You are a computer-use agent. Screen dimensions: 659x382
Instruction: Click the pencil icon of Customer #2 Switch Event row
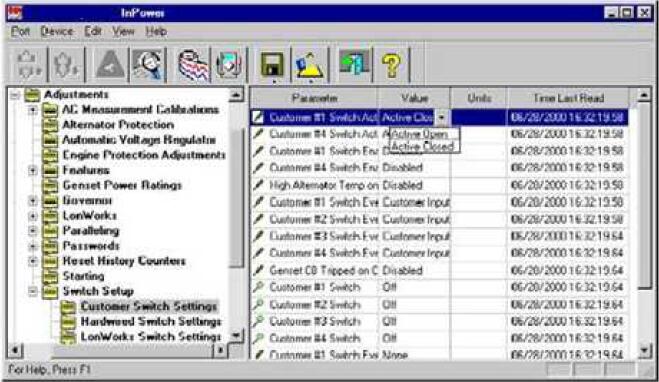[x=259, y=219]
